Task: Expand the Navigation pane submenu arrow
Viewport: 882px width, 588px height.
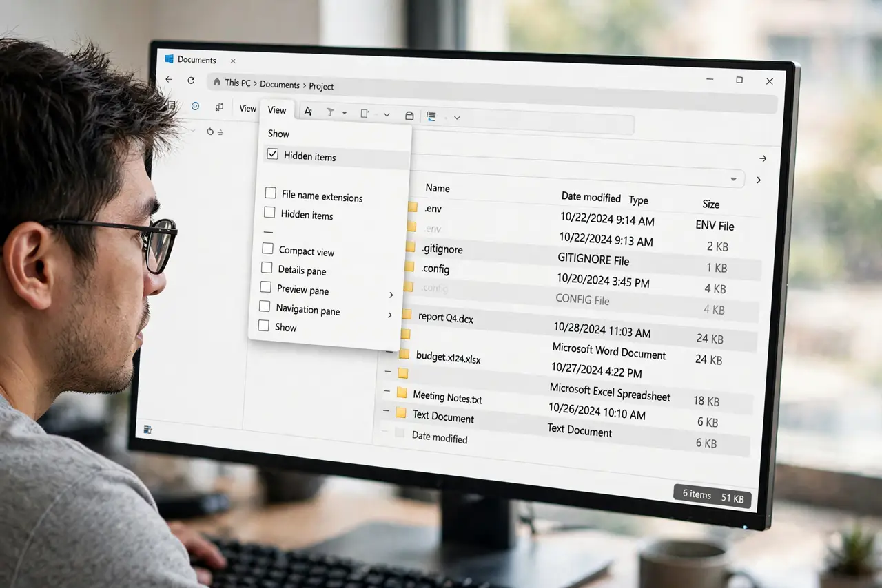Action: (x=389, y=315)
